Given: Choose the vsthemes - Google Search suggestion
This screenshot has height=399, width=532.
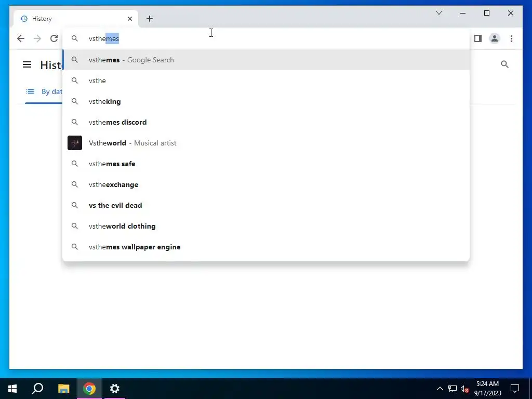Looking at the screenshot, I should click(x=266, y=60).
